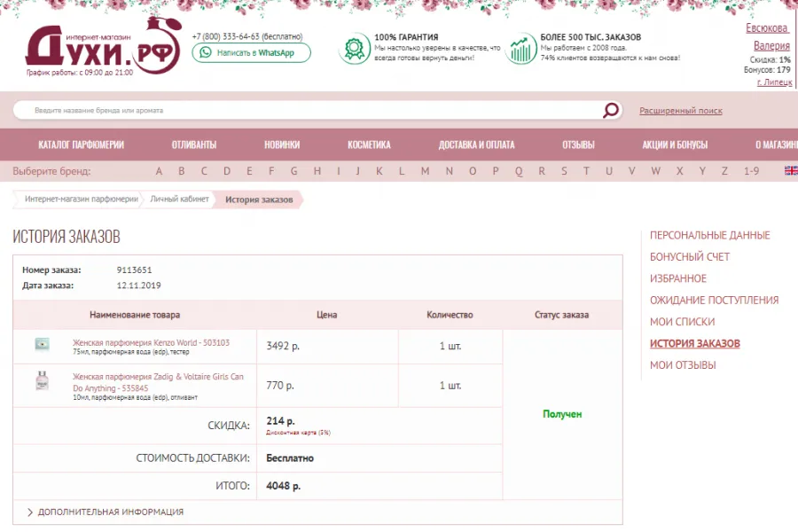Expand Дополнительная информация section

click(106, 512)
